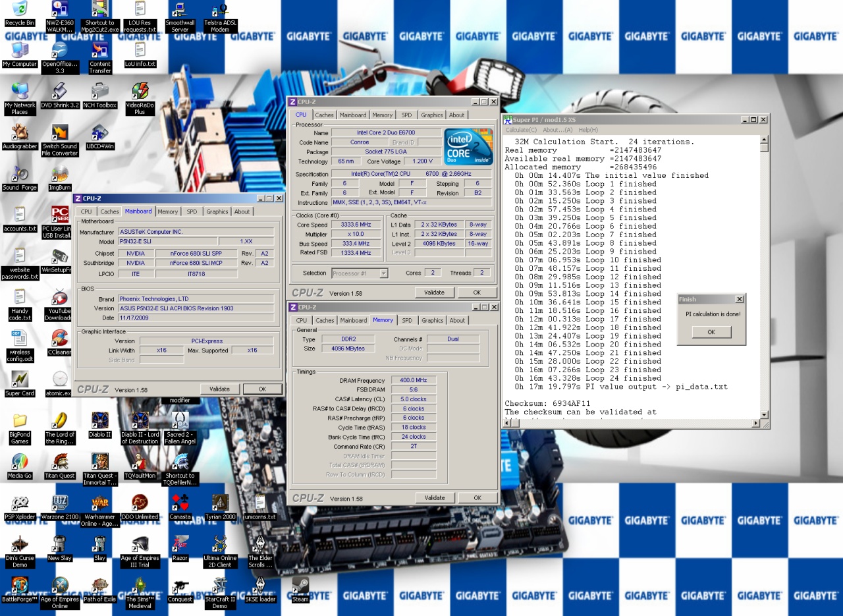This screenshot has width=843, height=616.
Task: Click motherboard model field P5N32-E SLI
Action: tap(167, 241)
